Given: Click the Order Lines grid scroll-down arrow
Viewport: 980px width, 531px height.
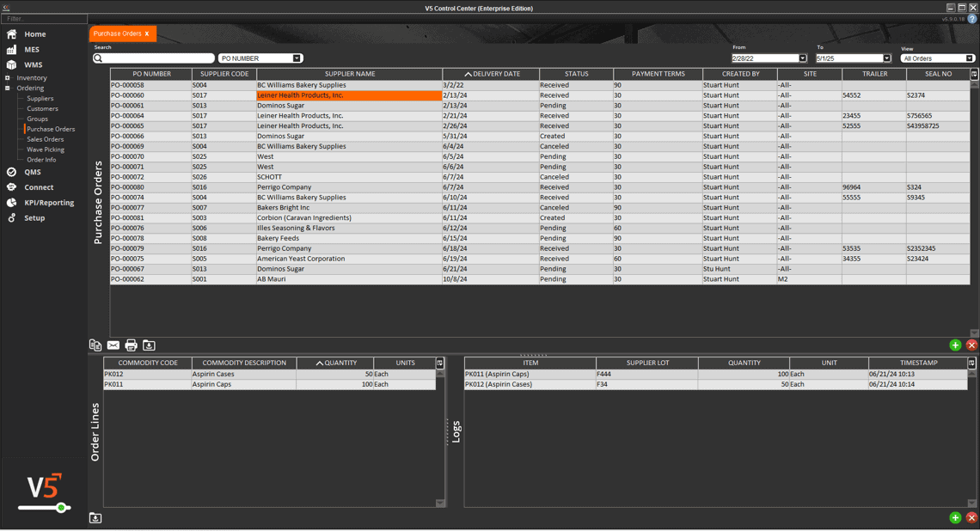Looking at the screenshot, I should point(440,503).
